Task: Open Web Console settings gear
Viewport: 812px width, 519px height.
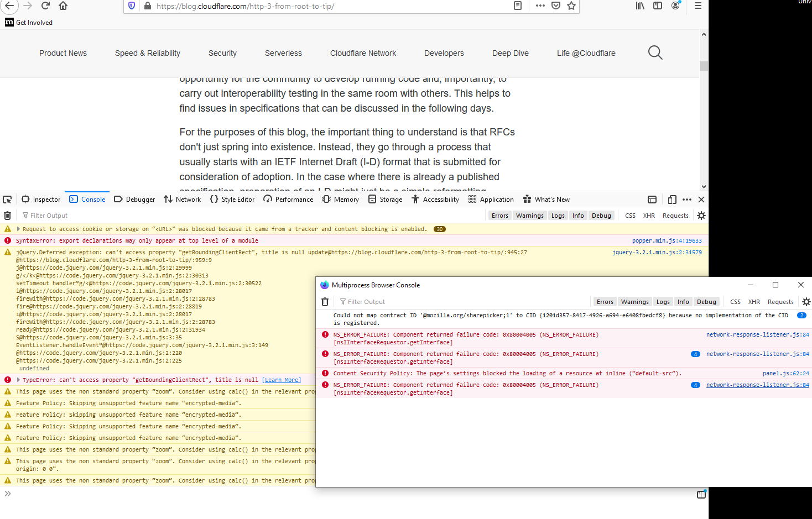Action: (701, 216)
